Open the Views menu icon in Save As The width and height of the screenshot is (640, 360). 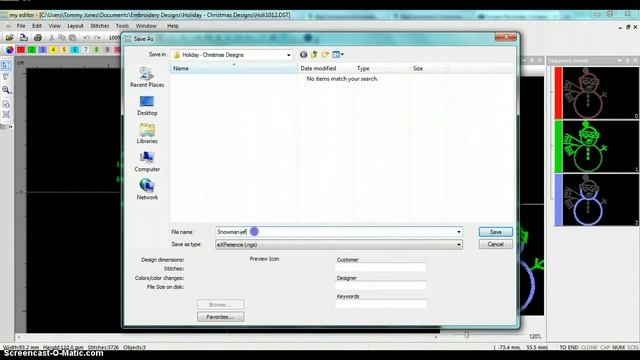click(x=338, y=54)
